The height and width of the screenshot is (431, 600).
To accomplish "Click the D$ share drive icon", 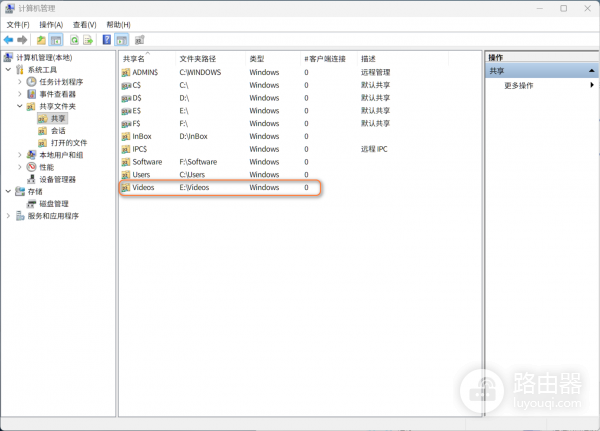I will 126,98.
